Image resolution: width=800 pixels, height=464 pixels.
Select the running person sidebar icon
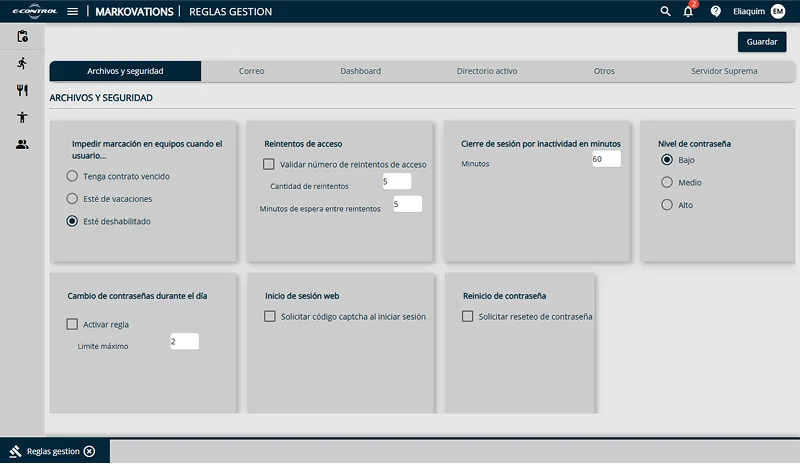point(22,63)
